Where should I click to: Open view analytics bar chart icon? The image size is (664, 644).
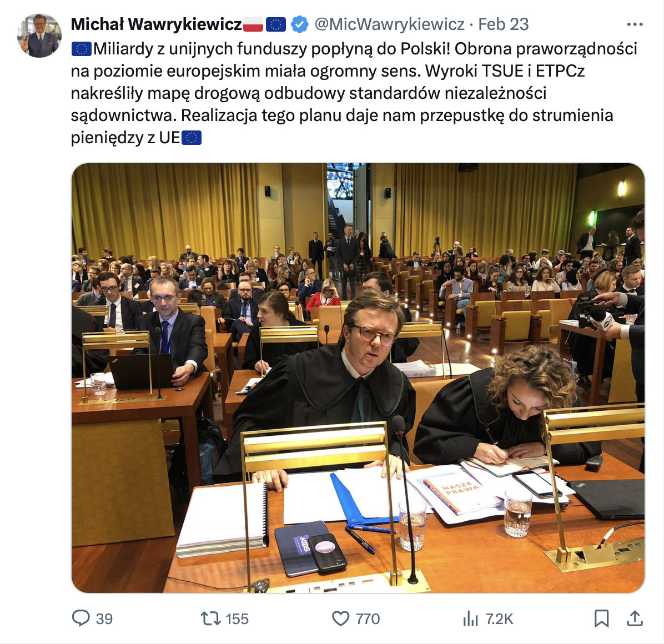click(x=470, y=618)
